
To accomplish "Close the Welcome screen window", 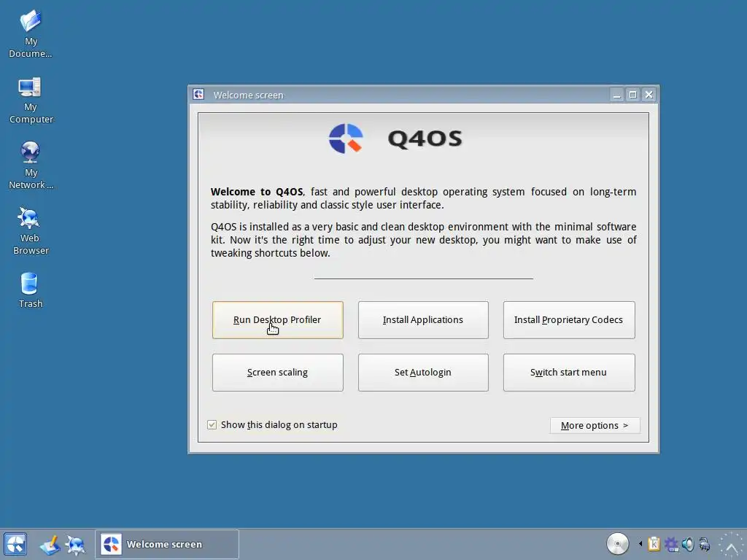I will click(649, 95).
